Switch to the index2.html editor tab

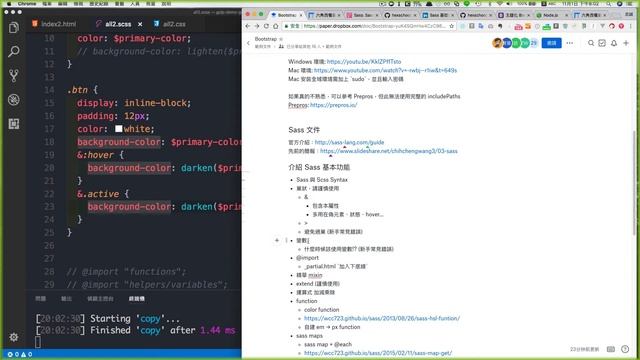54,24
